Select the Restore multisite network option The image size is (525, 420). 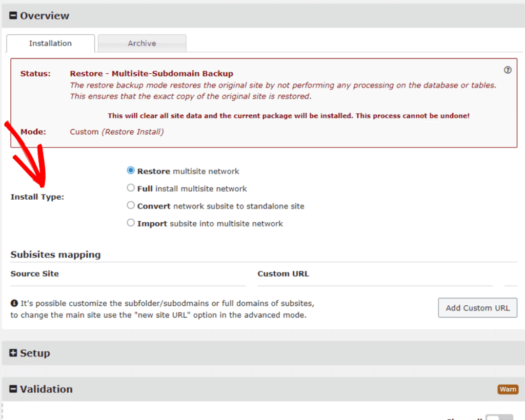click(x=131, y=171)
